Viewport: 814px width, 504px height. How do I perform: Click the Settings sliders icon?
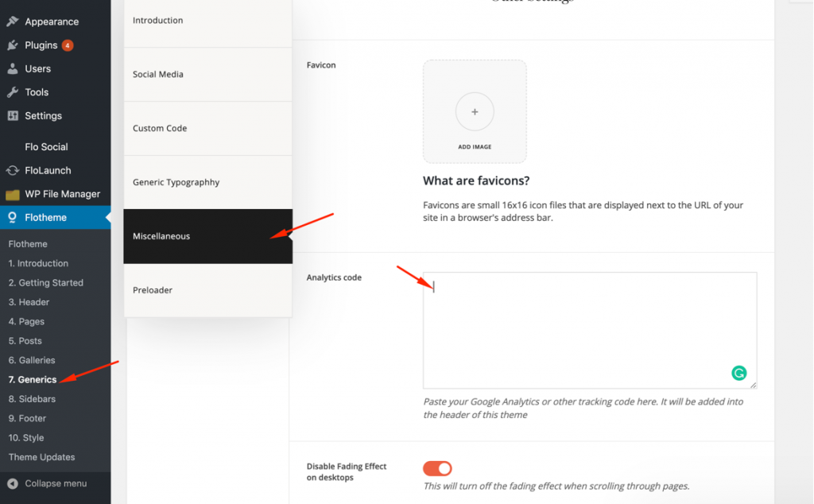pyautogui.click(x=13, y=116)
